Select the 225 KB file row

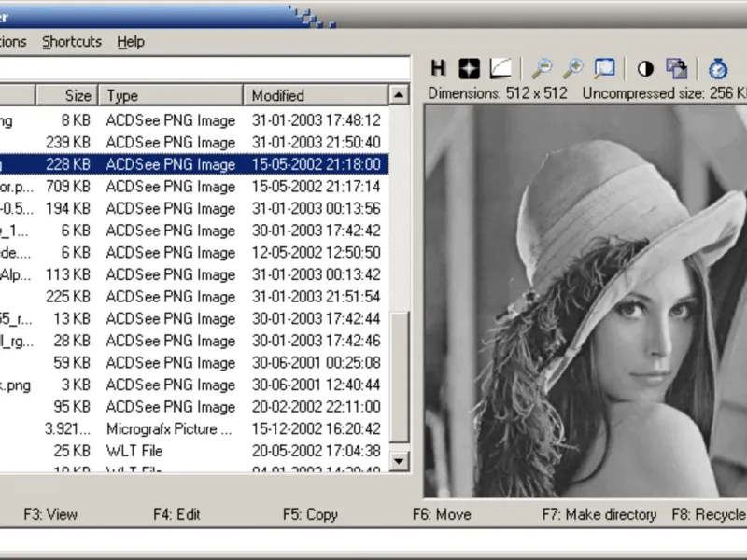click(194, 297)
